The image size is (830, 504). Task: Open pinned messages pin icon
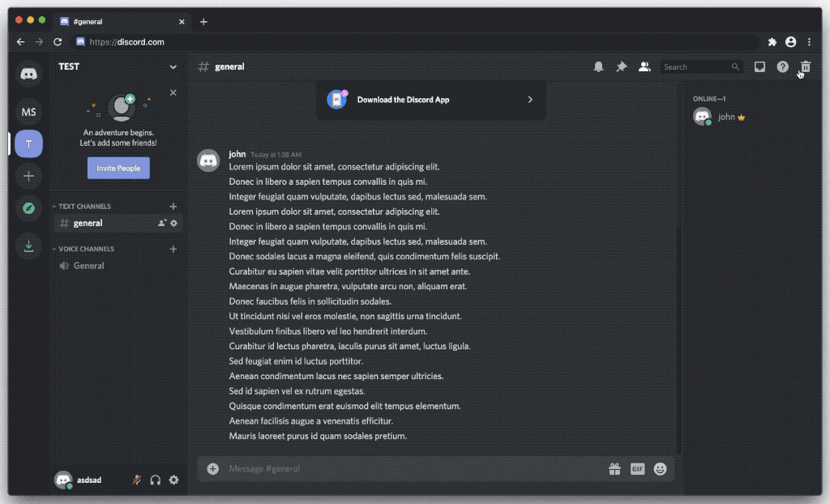[622, 66]
